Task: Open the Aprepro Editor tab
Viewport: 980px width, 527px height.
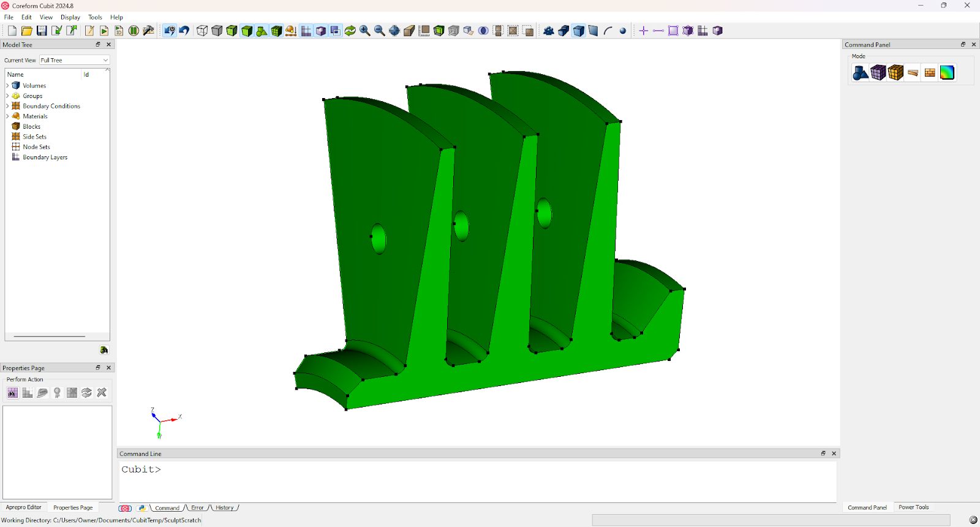Action: pyautogui.click(x=24, y=507)
